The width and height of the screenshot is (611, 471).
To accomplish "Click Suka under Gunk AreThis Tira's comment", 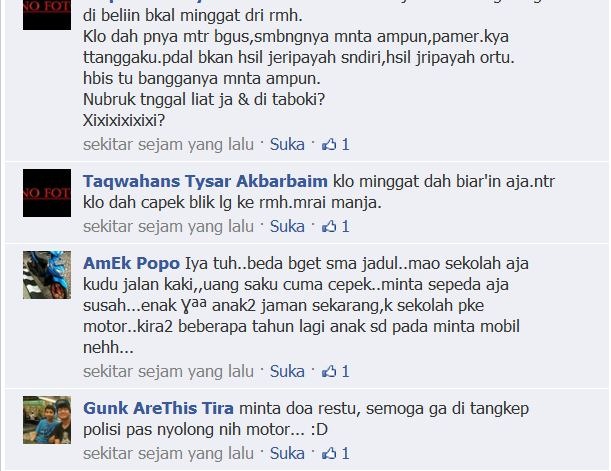I will (x=287, y=453).
